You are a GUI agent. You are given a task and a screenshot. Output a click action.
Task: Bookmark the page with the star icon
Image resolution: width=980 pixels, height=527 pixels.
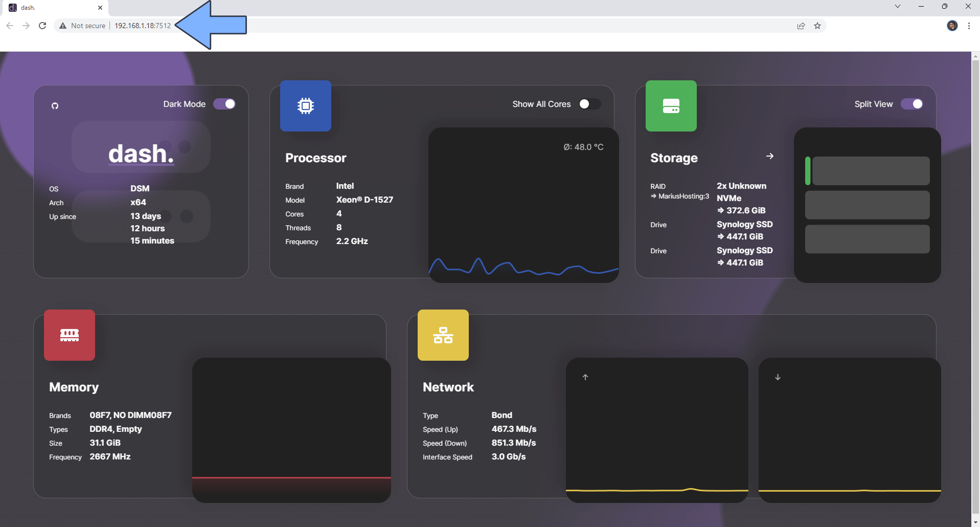(817, 26)
